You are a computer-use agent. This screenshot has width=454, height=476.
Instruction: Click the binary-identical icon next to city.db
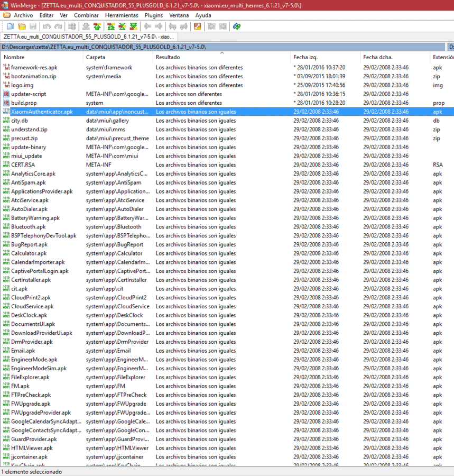(6, 120)
